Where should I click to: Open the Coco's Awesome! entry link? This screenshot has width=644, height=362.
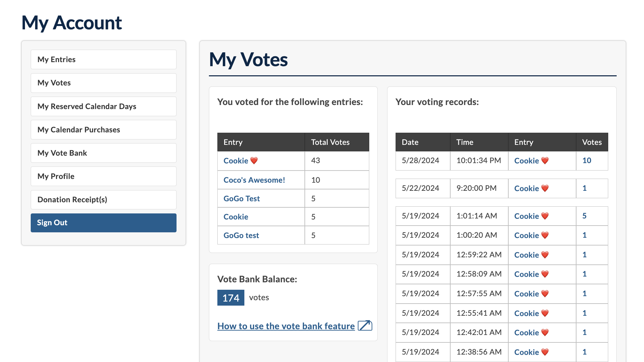(254, 180)
